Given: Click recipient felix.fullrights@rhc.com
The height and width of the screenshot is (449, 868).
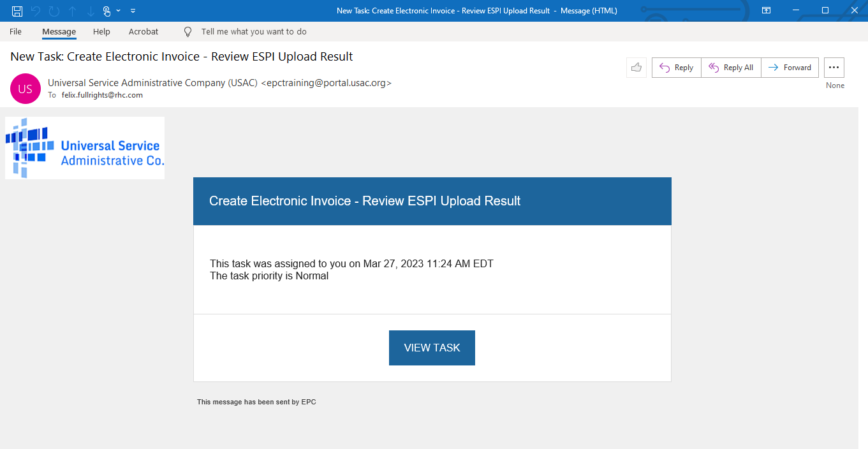Looking at the screenshot, I should (102, 95).
